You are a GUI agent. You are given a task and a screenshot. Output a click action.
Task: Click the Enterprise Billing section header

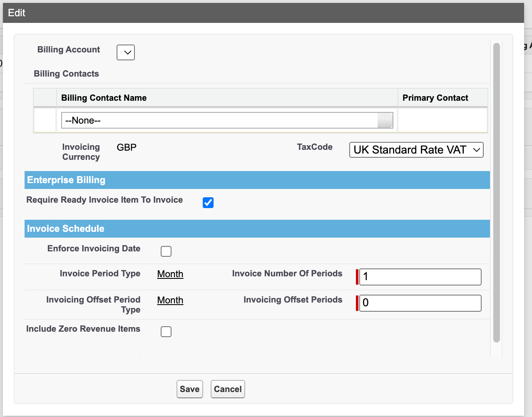point(257,180)
